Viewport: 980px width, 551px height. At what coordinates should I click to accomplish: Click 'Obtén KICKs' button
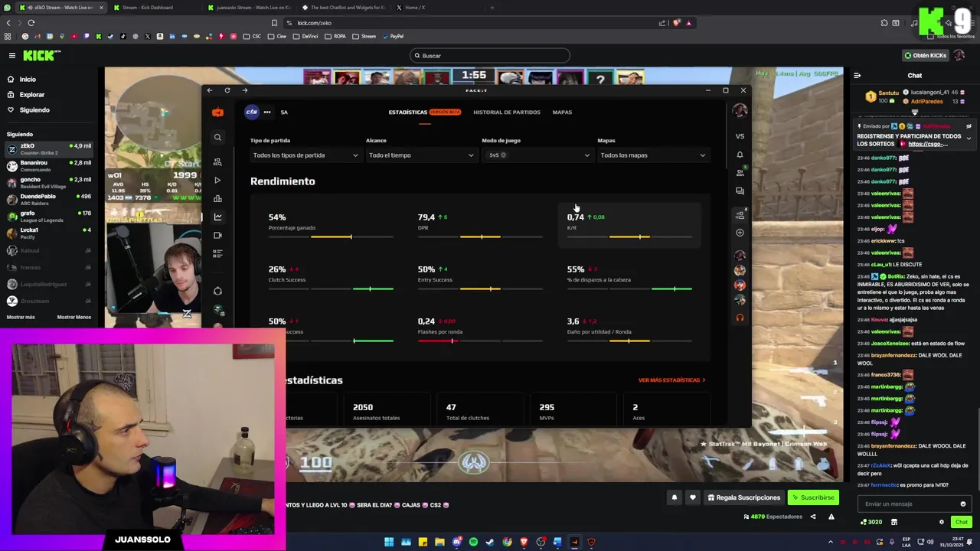[925, 55]
